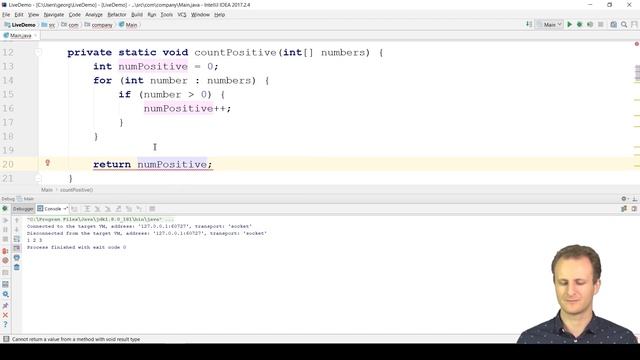The image size is (640, 360).
Task: Open the Build menu
Action: point(137,15)
